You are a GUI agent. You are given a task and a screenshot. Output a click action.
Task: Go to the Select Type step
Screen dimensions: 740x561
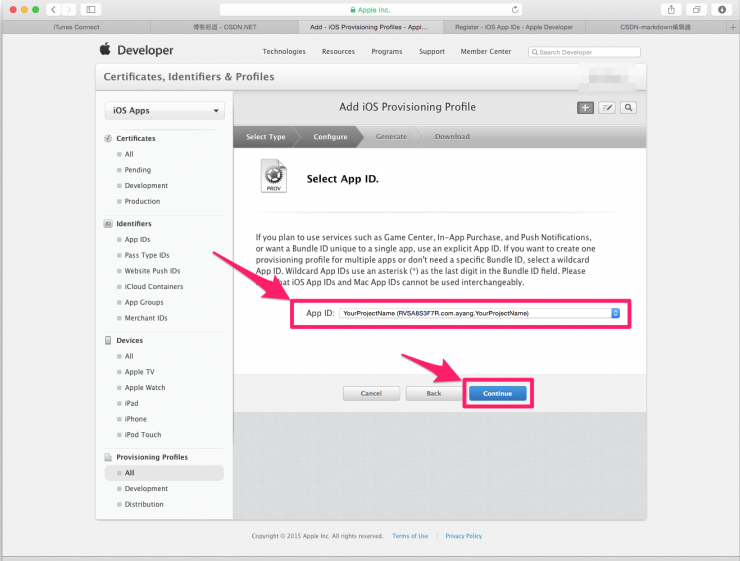tap(266, 137)
